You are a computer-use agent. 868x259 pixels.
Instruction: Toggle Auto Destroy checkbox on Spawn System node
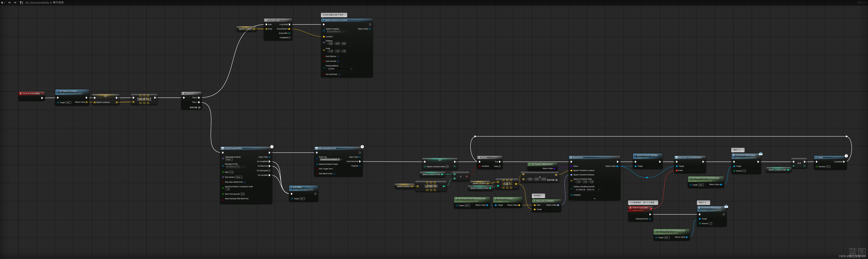(x=338, y=56)
